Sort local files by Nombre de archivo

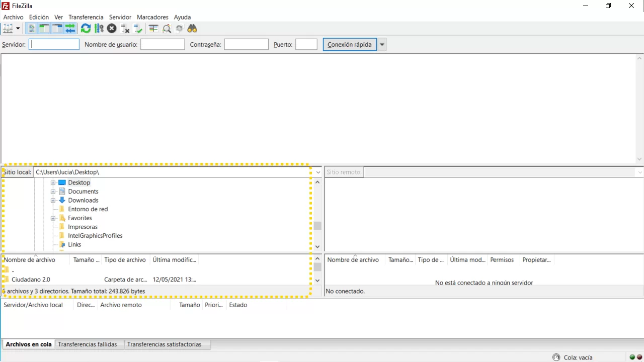click(x=36, y=260)
